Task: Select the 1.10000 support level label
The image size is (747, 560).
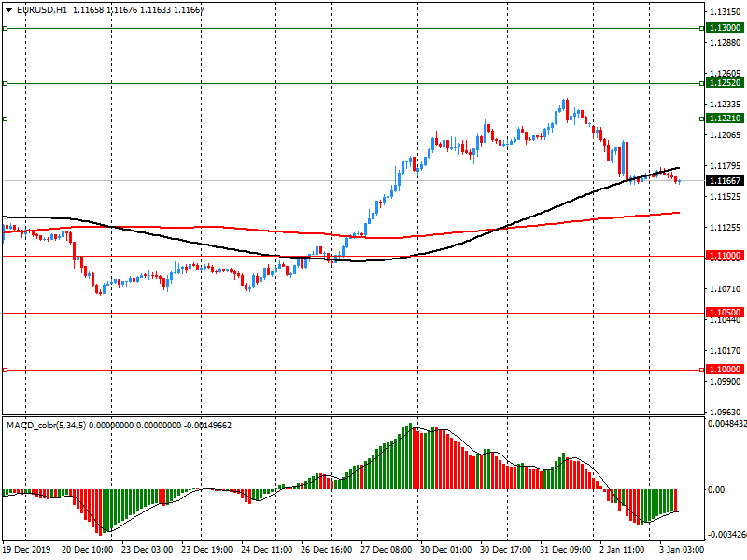Action: pyautogui.click(x=725, y=370)
